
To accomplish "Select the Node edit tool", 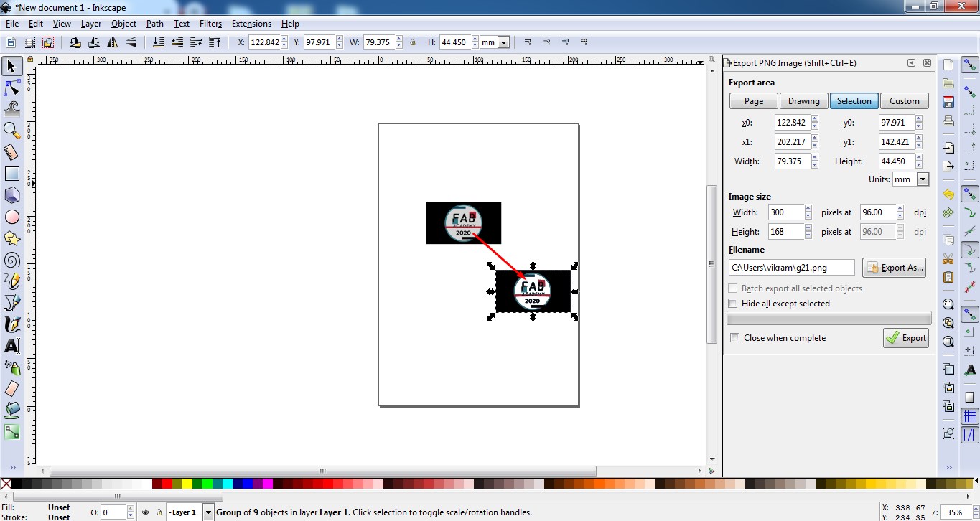I will pos(11,88).
